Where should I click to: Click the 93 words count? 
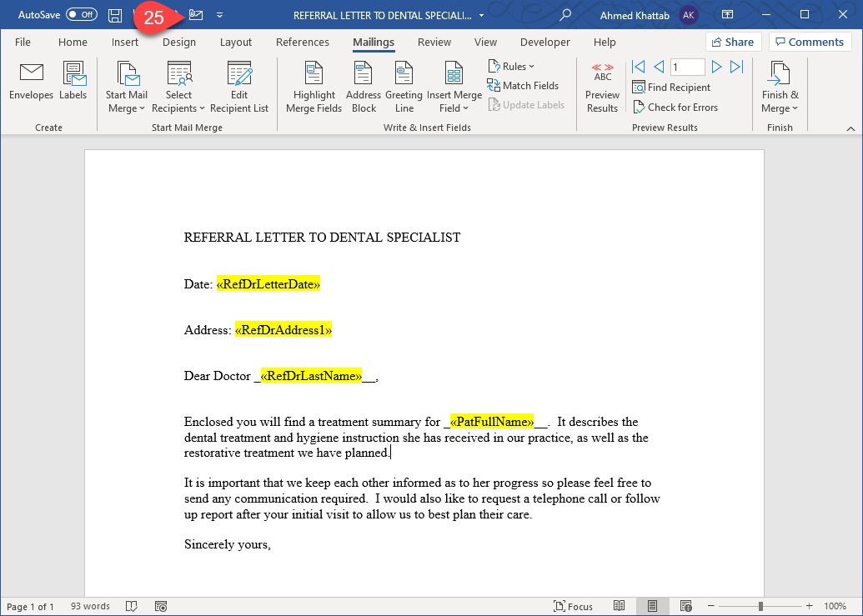click(90, 606)
